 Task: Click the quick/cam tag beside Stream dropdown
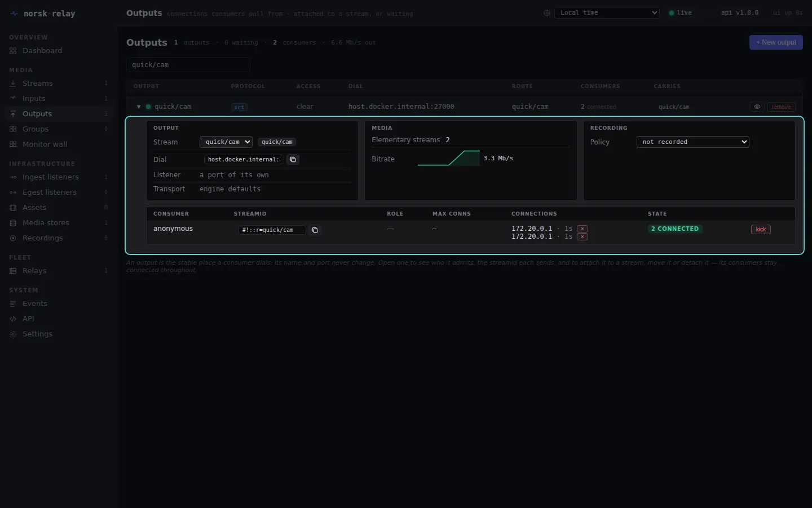277,142
